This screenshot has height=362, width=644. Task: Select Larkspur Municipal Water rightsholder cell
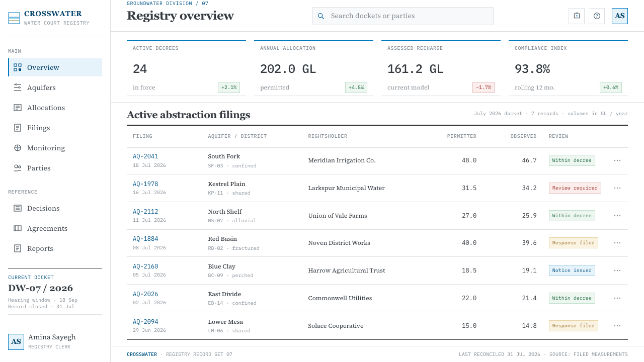pyautogui.click(x=346, y=188)
